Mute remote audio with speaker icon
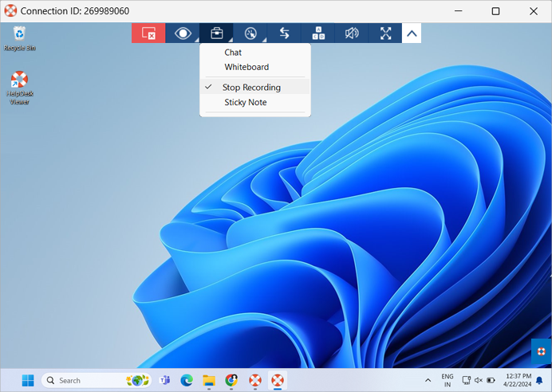 click(352, 33)
